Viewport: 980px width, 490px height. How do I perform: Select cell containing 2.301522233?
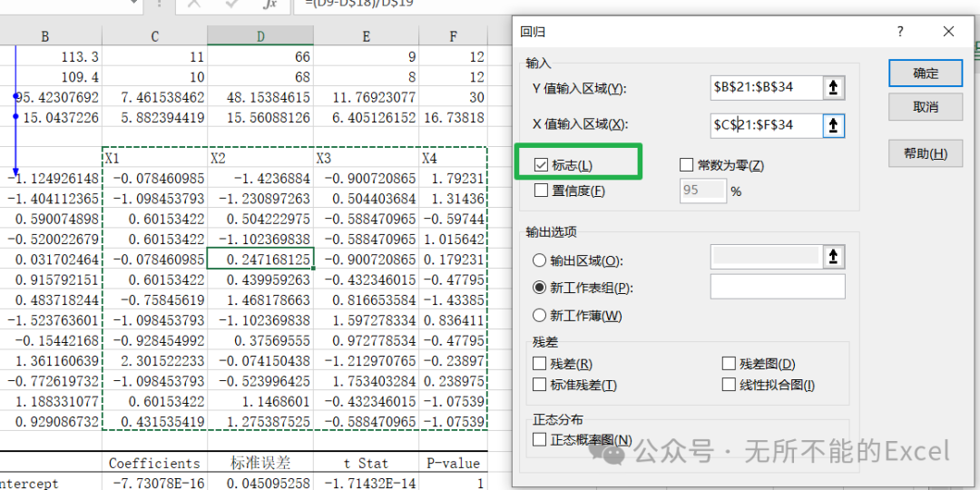[155, 359]
